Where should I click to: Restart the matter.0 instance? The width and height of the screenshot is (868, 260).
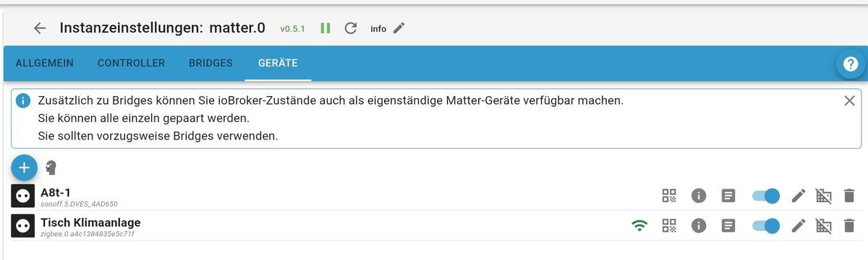(351, 28)
